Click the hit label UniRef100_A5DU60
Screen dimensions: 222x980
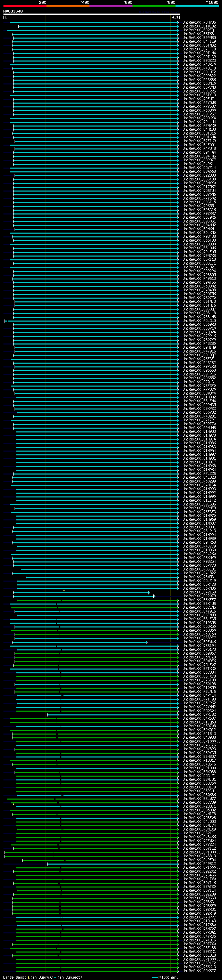pyautogui.click(x=199, y=631)
